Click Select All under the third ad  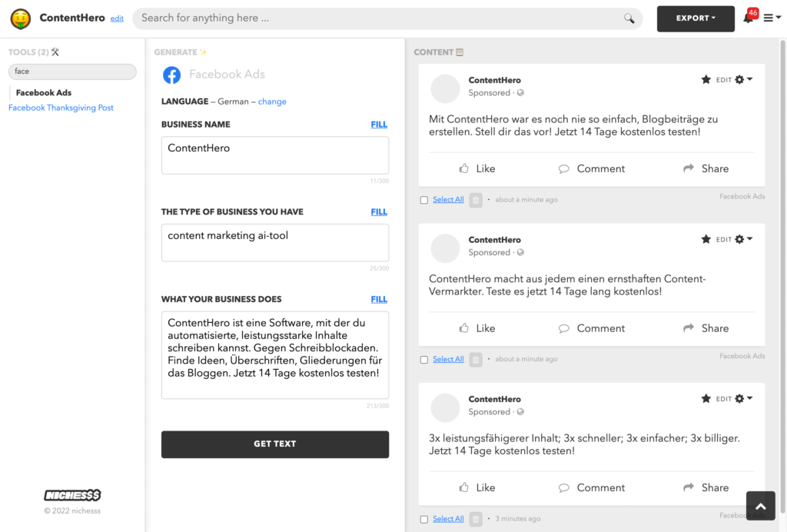tap(448, 519)
